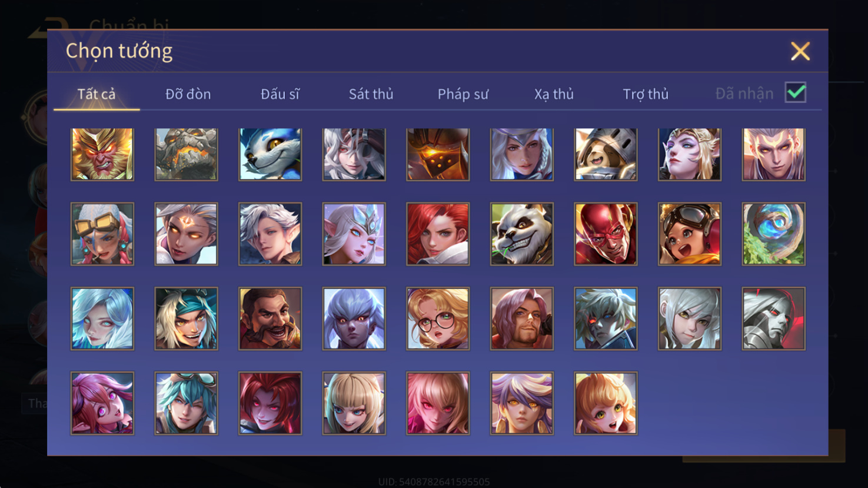The height and width of the screenshot is (488, 868).
Task: Select the orange-haired girl in last row
Action: 606,403
